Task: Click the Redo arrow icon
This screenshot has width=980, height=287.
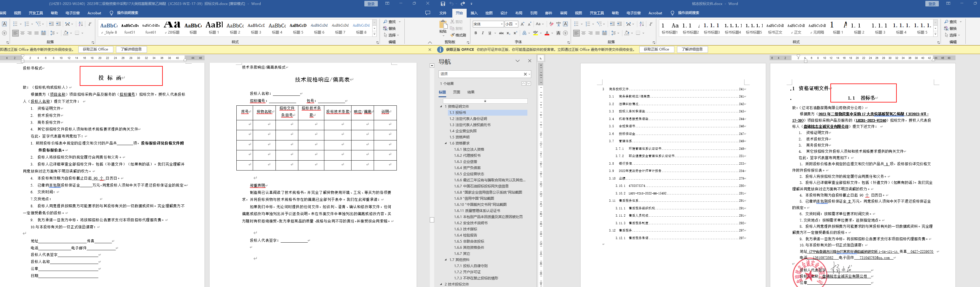Action: (x=463, y=4)
